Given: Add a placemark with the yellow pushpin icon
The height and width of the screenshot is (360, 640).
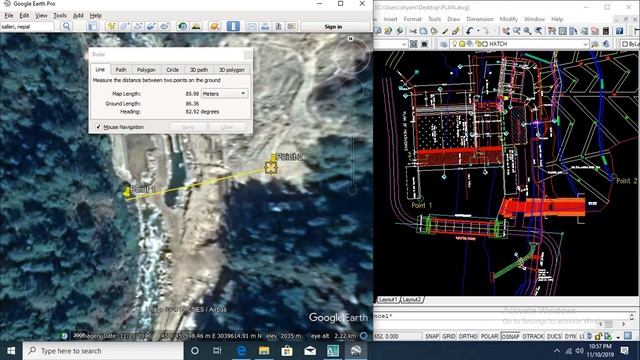Looking at the screenshot, I should click(x=111, y=27).
